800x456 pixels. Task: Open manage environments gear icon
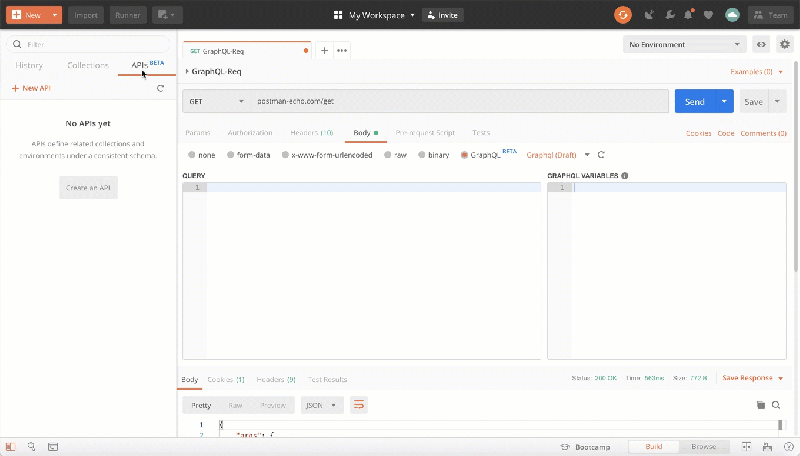pos(785,44)
